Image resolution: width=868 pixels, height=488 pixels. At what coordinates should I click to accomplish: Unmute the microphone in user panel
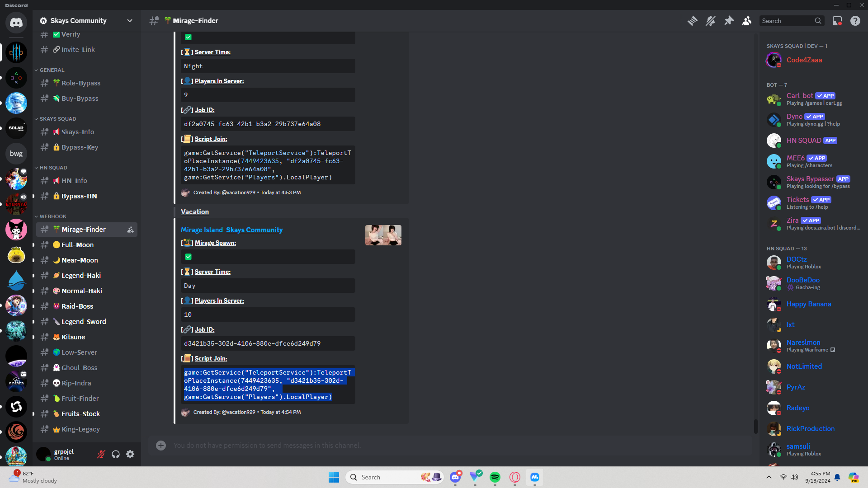101,454
